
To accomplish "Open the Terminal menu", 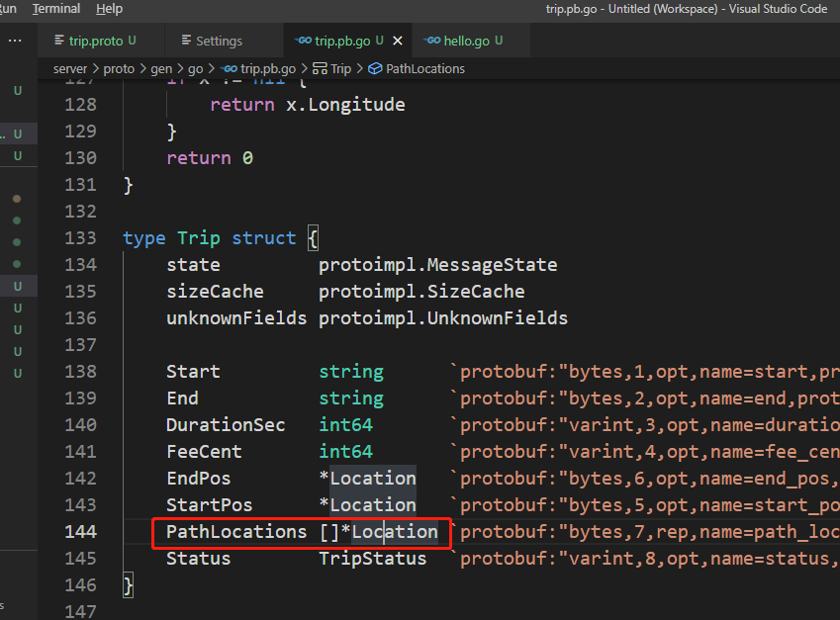I will (x=56, y=9).
